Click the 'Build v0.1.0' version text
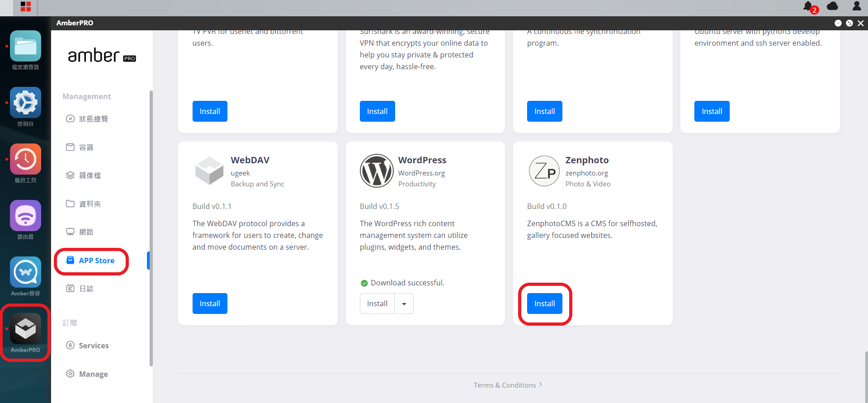Screen dimensions: 868x403 [547, 206]
